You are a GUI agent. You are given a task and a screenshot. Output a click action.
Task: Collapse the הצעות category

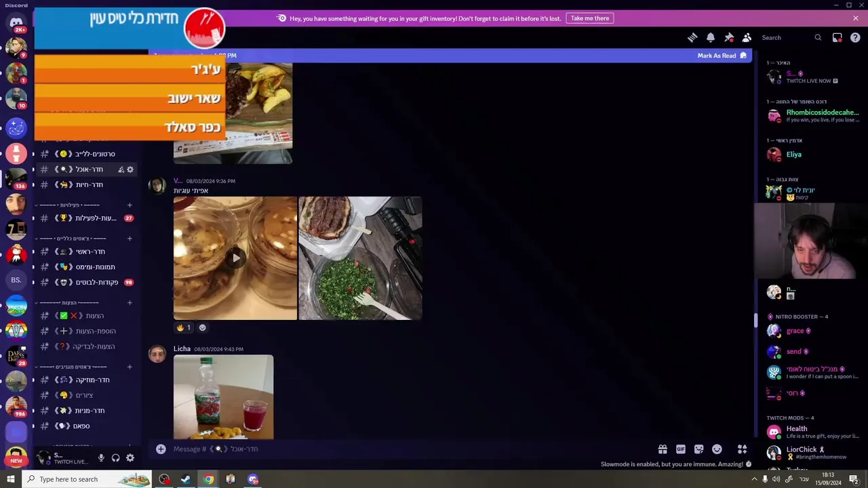[x=69, y=303]
